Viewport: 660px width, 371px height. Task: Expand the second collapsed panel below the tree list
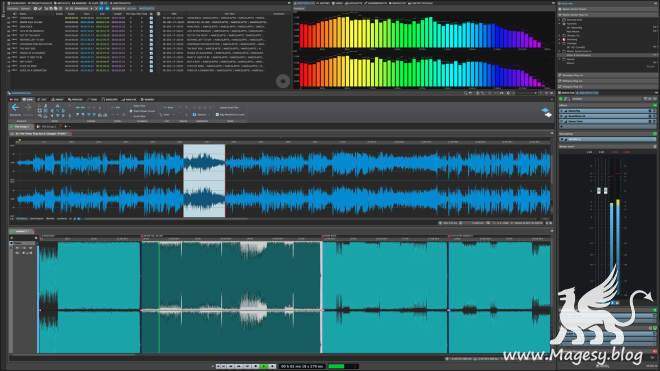[608, 81]
